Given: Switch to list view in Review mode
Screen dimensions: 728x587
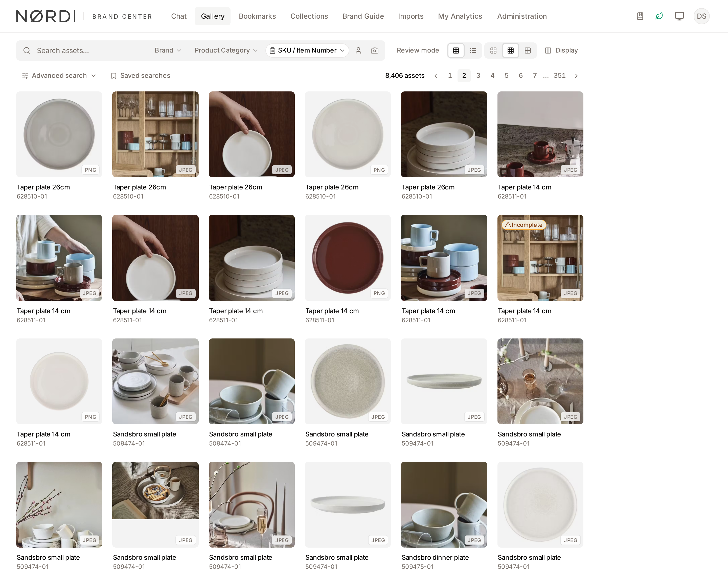Looking at the screenshot, I should [x=473, y=51].
